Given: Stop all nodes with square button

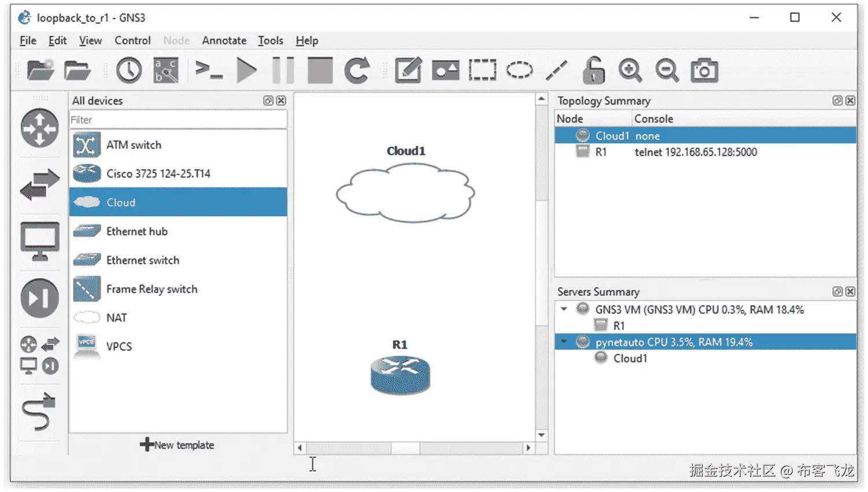Looking at the screenshot, I should point(320,71).
